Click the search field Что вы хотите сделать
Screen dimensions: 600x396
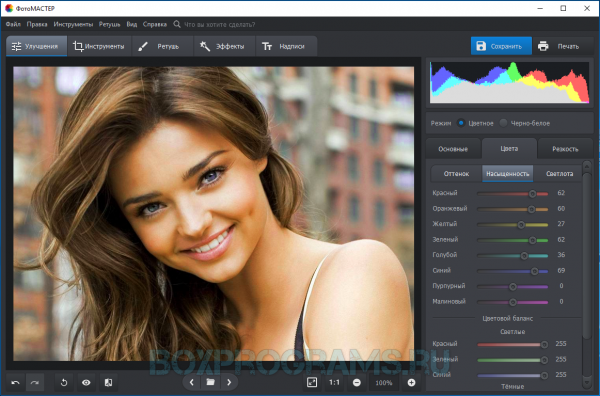point(219,24)
